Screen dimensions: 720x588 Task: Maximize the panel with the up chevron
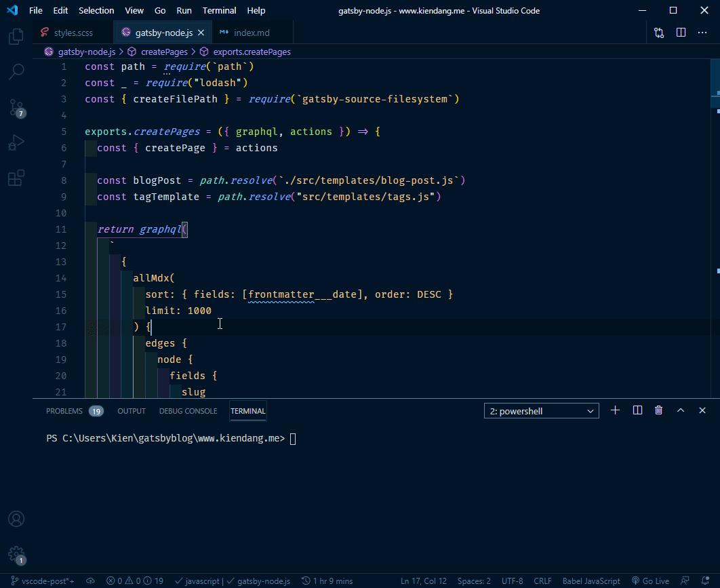click(681, 411)
